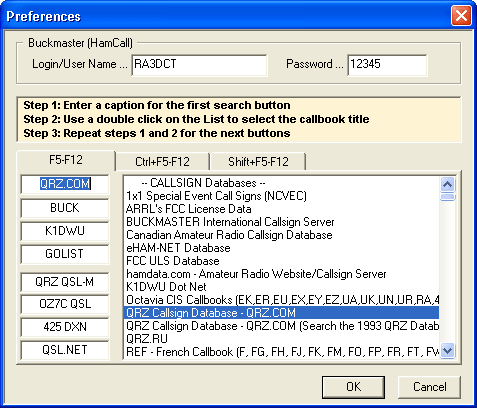The width and height of the screenshot is (477, 408).
Task: Click the Password input field
Action: 387,65
